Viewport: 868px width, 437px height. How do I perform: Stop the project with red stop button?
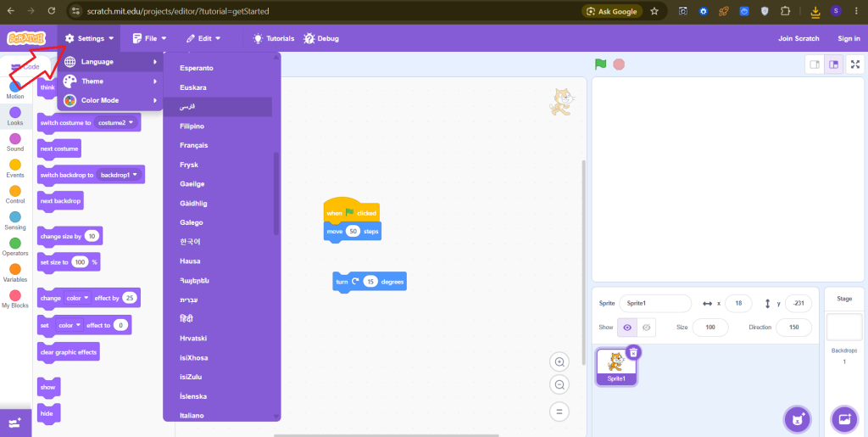619,64
